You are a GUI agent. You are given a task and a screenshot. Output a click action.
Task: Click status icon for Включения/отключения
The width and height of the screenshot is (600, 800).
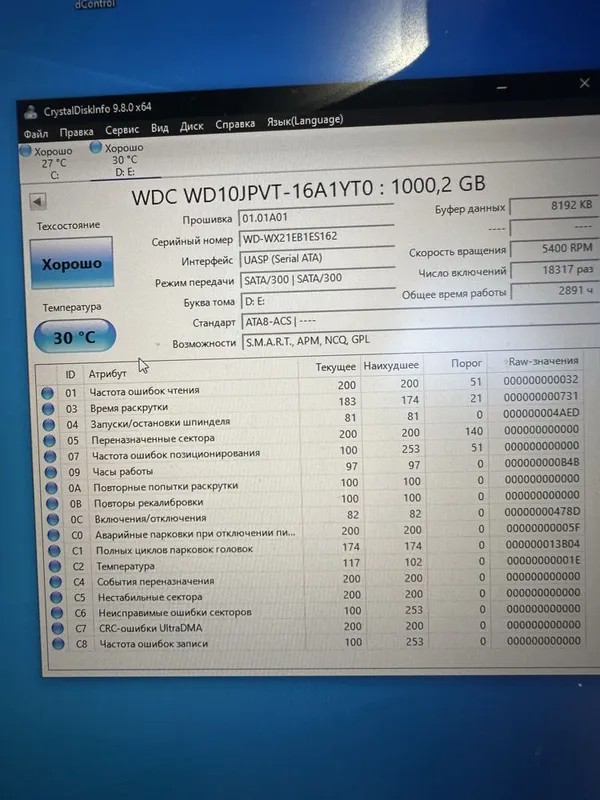(x=53, y=519)
